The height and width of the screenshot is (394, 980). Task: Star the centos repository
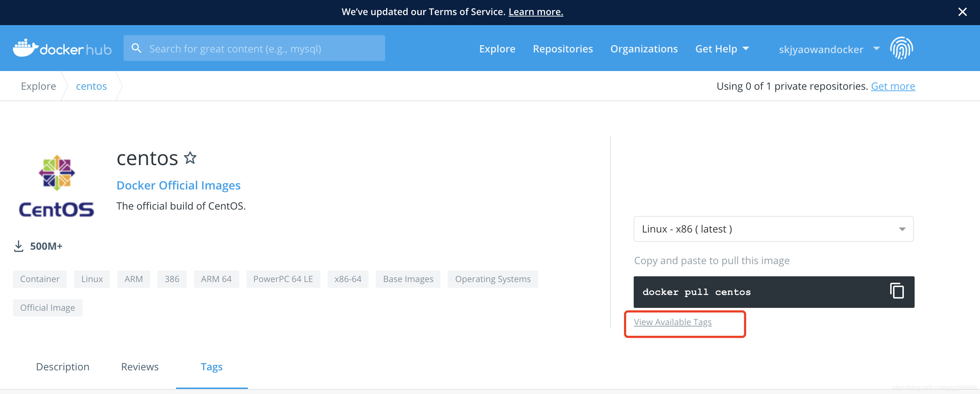[190, 158]
